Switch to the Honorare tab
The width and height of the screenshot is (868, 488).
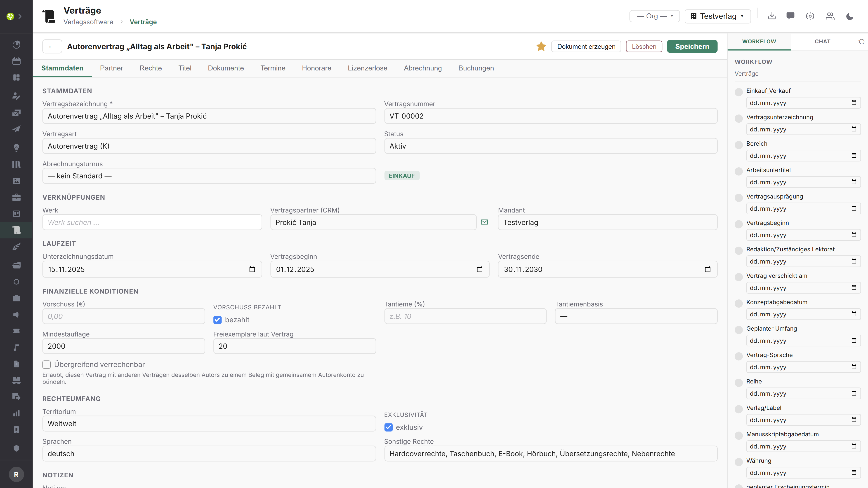(316, 68)
